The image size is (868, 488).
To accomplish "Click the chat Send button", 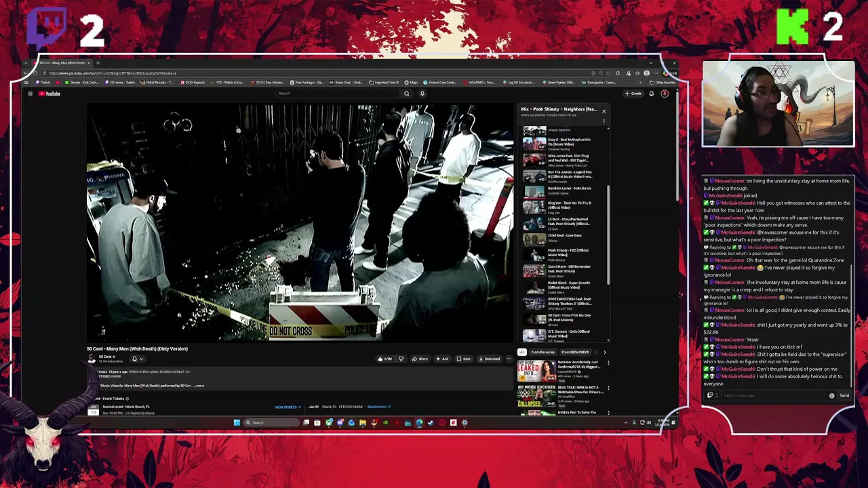I will pyautogui.click(x=844, y=396).
